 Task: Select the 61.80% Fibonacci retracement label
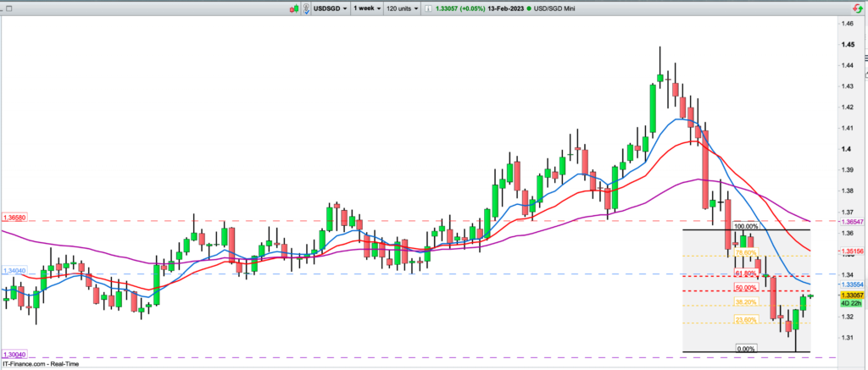(x=746, y=273)
